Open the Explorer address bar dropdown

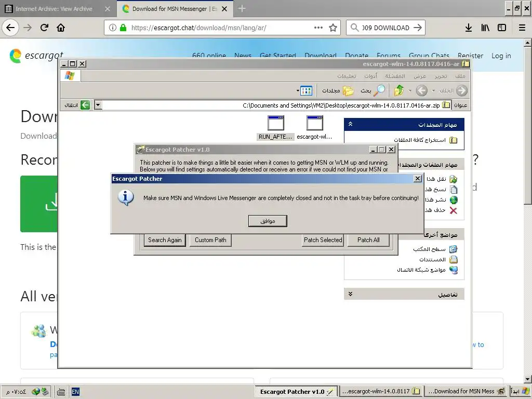pyautogui.click(x=98, y=105)
